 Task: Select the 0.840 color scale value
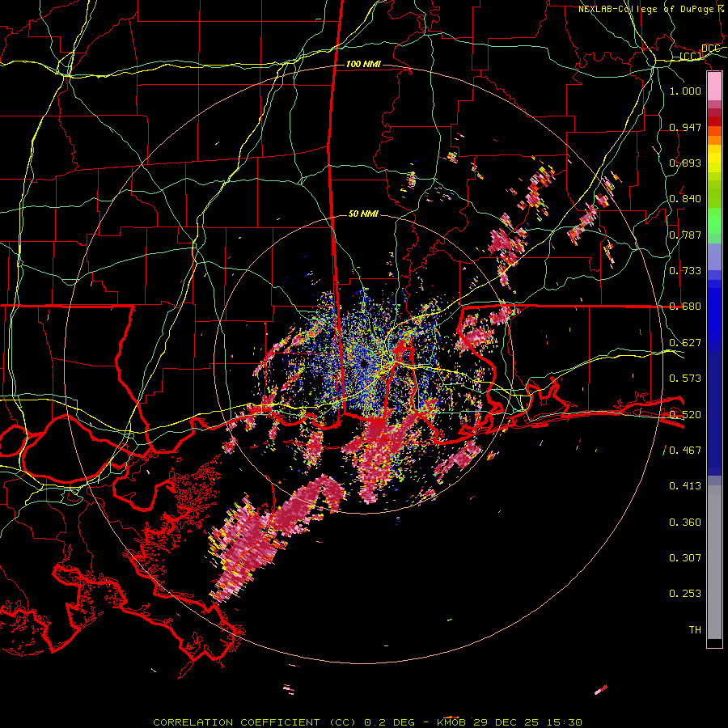point(685,199)
